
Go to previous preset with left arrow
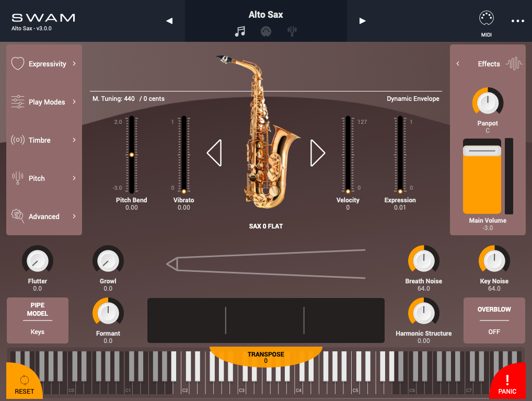coord(169,21)
